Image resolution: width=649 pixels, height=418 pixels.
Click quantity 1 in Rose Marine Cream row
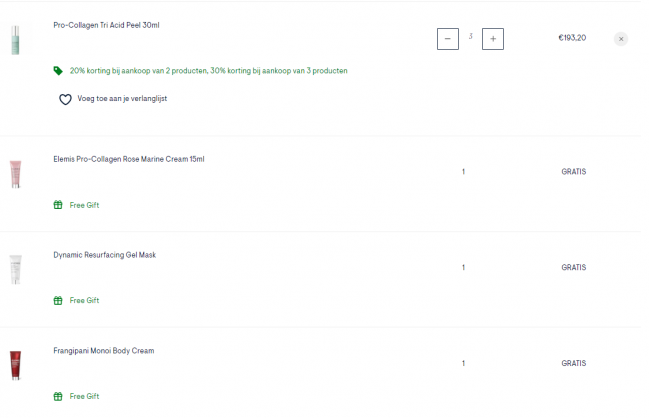(464, 172)
